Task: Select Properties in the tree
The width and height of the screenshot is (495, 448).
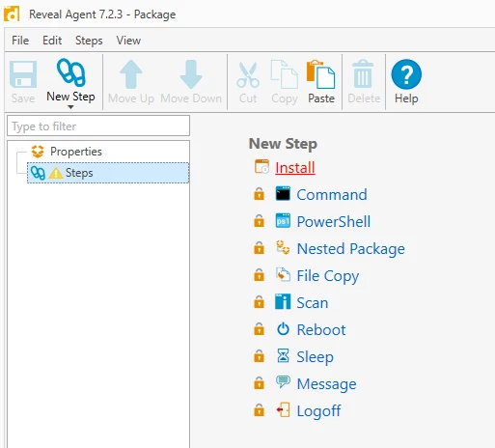Action: tap(76, 152)
